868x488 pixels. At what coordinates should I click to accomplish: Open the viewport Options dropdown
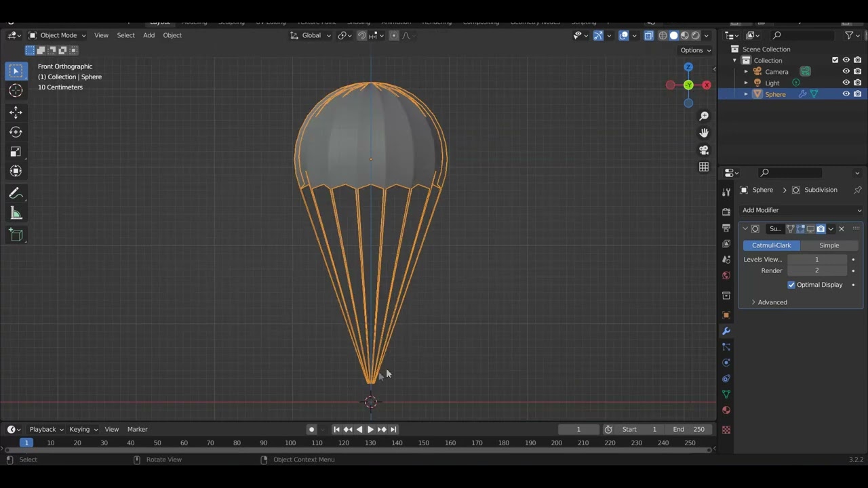click(x=696, y=50)
